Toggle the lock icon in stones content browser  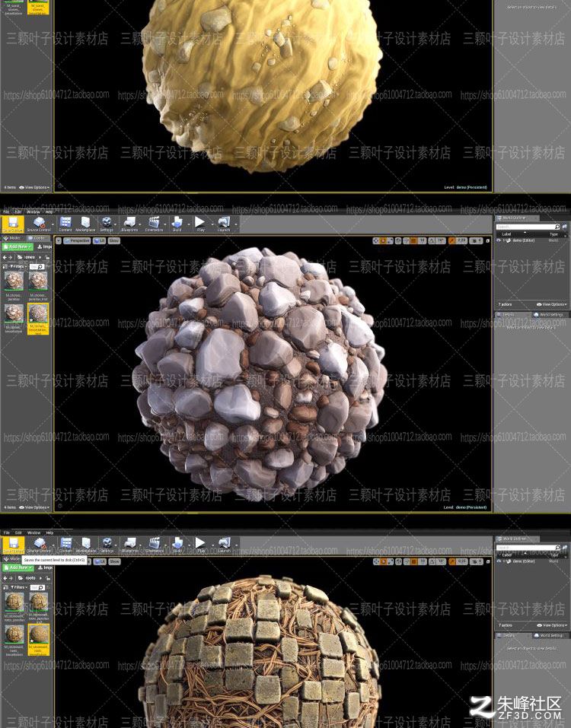[47, 257]
